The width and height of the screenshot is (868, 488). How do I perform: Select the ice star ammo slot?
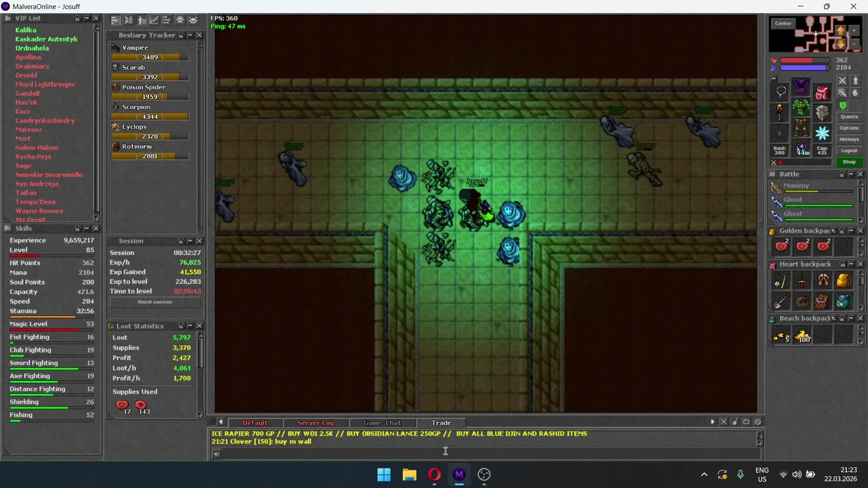click(822, 133)
